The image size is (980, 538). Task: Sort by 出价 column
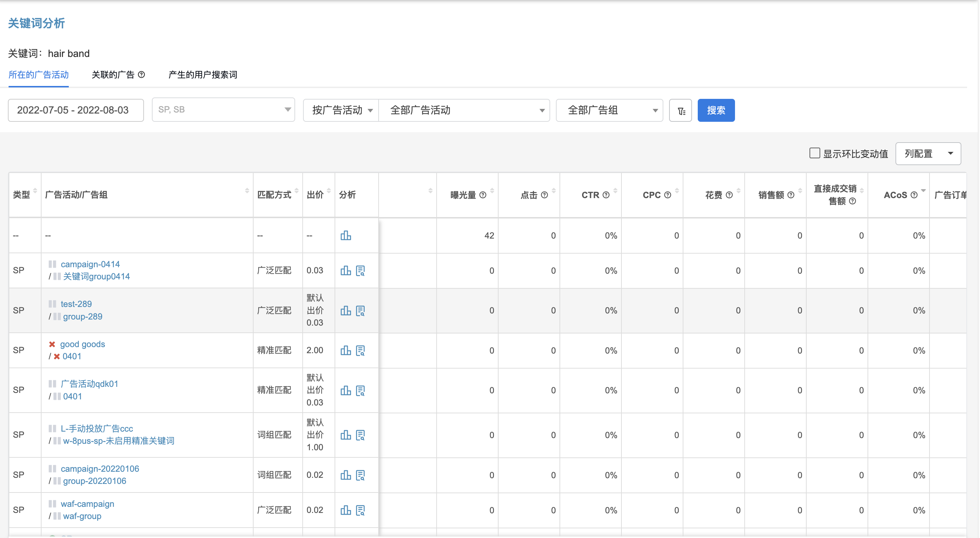pyautogui.click(x=329, y=191)
